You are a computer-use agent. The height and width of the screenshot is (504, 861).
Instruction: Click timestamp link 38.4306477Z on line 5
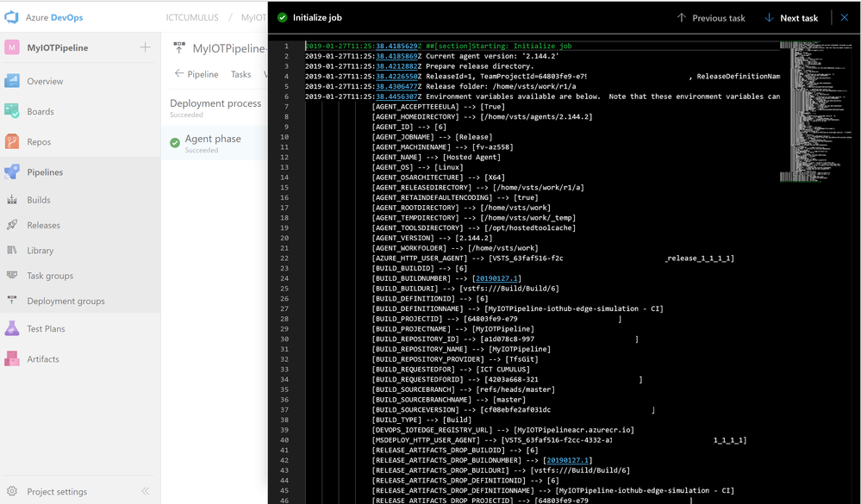399,86
